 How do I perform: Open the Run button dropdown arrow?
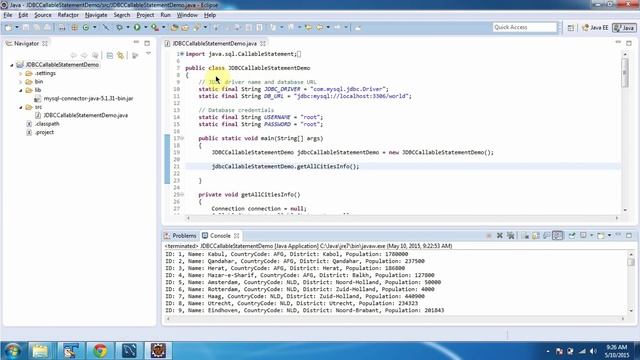pos(145,27)
